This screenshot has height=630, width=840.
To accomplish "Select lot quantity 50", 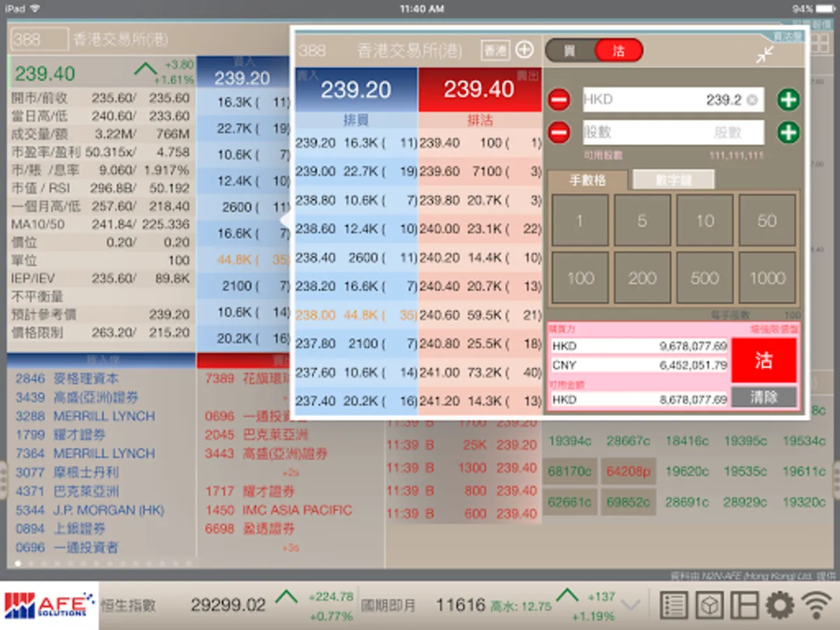I will [x=767, y=220].
